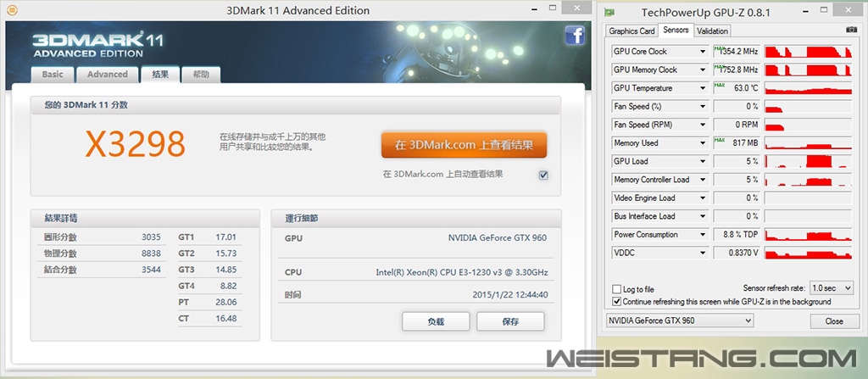
Task: Click the Power Consumption history graph
Action: (808, 234)
